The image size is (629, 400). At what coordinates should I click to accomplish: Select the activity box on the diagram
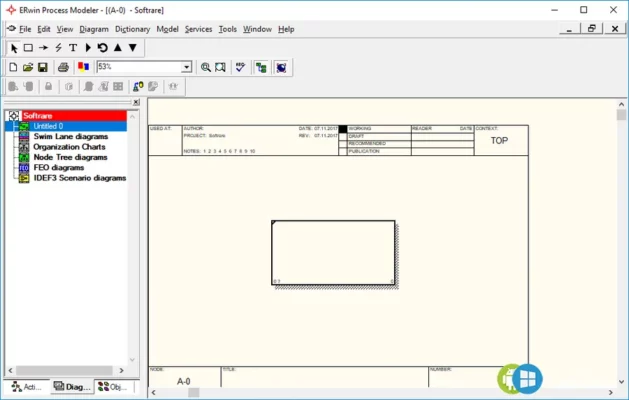(x=333, y=253)
